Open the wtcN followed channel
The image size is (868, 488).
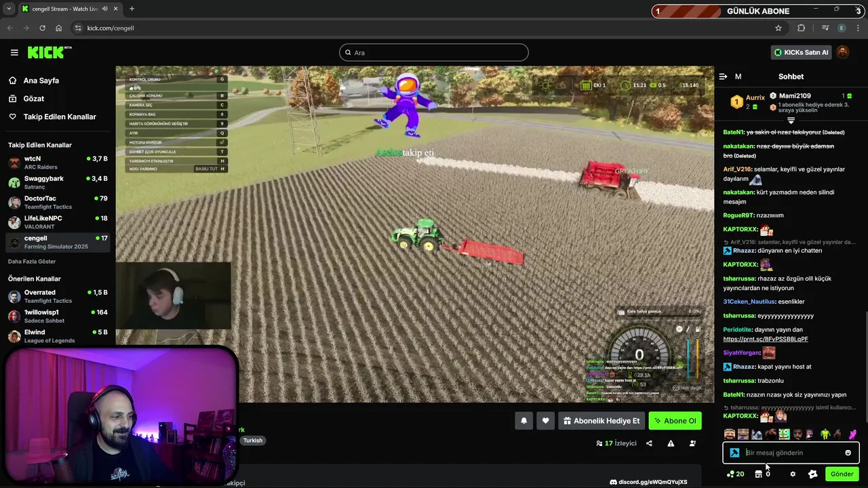click(58, 162)
